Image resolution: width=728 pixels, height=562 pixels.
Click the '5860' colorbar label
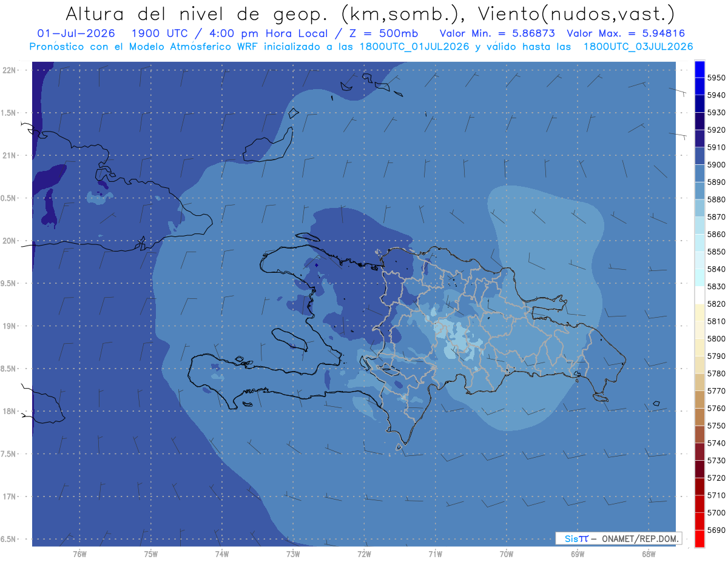tap(716, 234)
